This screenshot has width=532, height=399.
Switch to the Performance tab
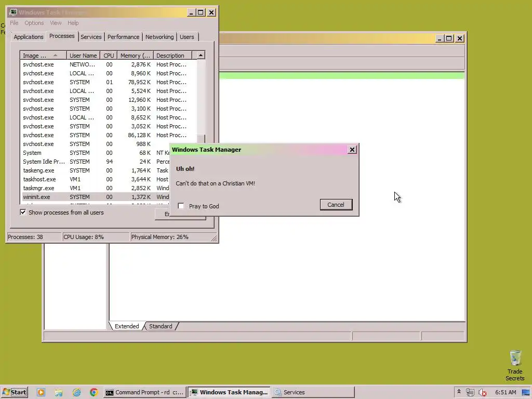click(x=124, y=37)
